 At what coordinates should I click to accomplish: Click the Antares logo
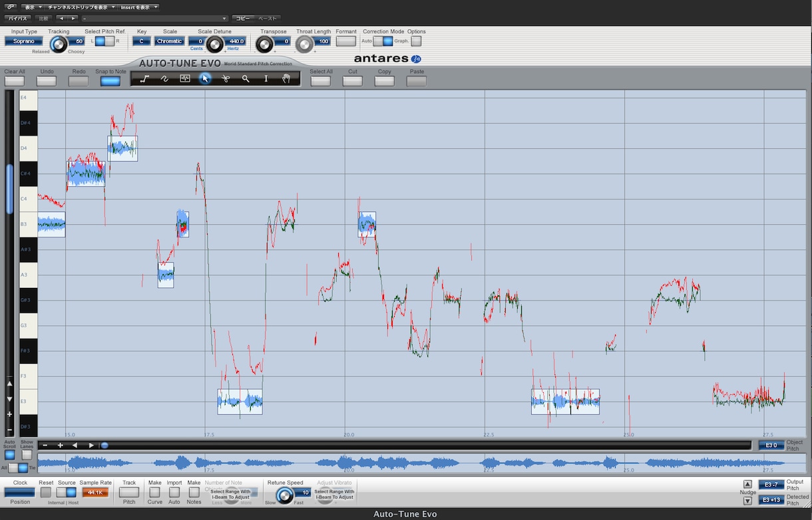pyautogui.click(x=387, y=59)
